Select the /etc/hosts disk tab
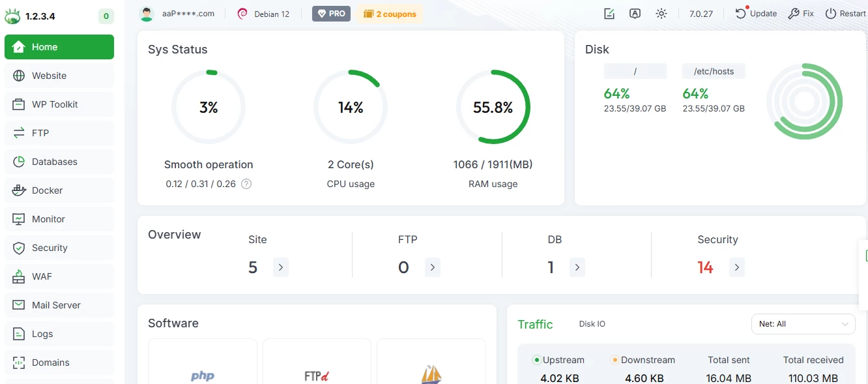This screenshot has width=868, height=384. [714, 71]
